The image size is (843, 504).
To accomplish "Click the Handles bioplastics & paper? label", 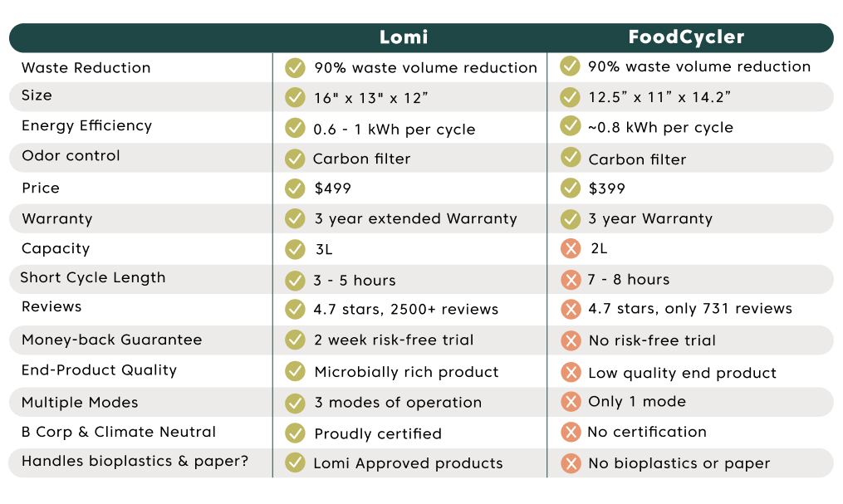I will (x=135, y=462).
